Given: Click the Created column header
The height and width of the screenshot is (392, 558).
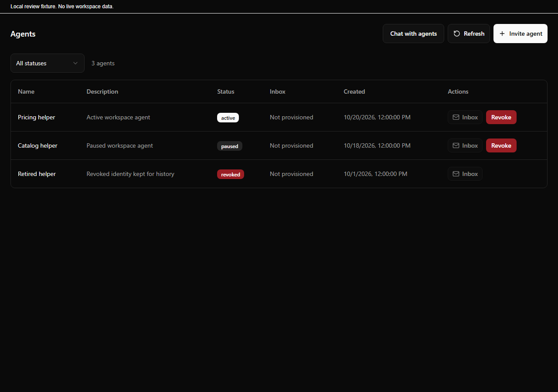Looking at the screenshot, I should 354,91.
